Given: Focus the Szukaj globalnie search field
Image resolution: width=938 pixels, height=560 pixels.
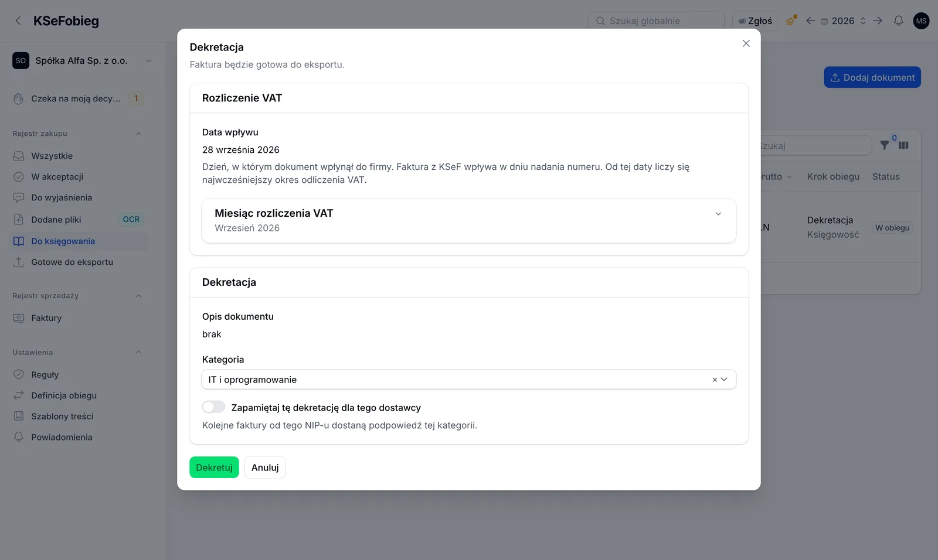Looking at the screenshot, I should pos(657,21).
